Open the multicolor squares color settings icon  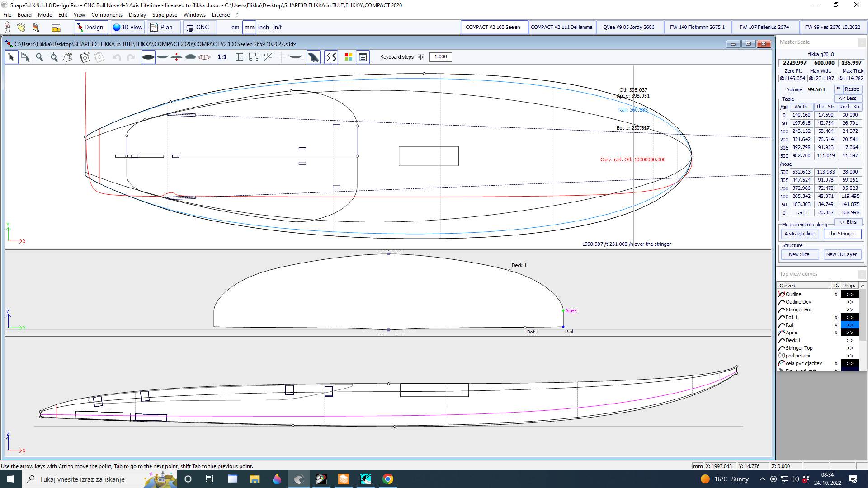tap(348, 57)
